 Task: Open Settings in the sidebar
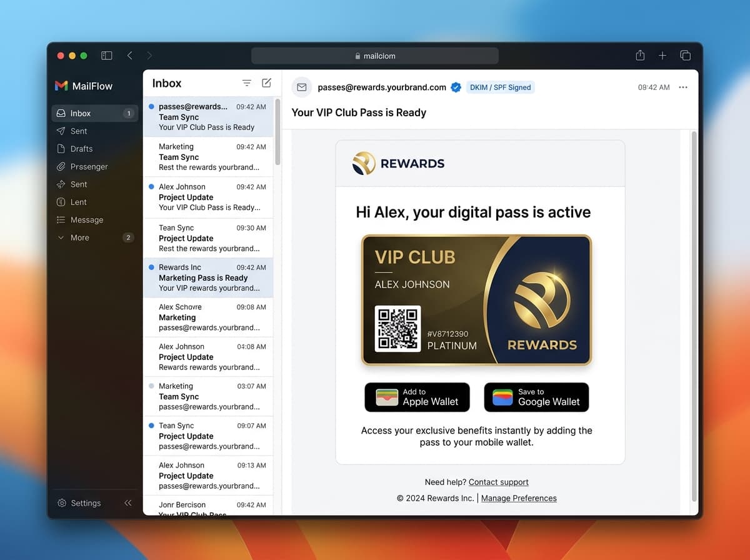pos(79,503)
